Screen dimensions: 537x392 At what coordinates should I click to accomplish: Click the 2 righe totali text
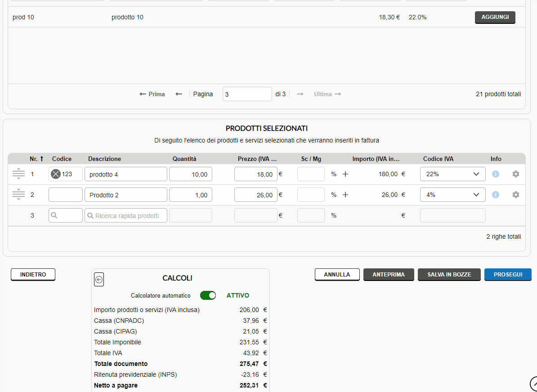pyautogui.click(x=503, y=236)
